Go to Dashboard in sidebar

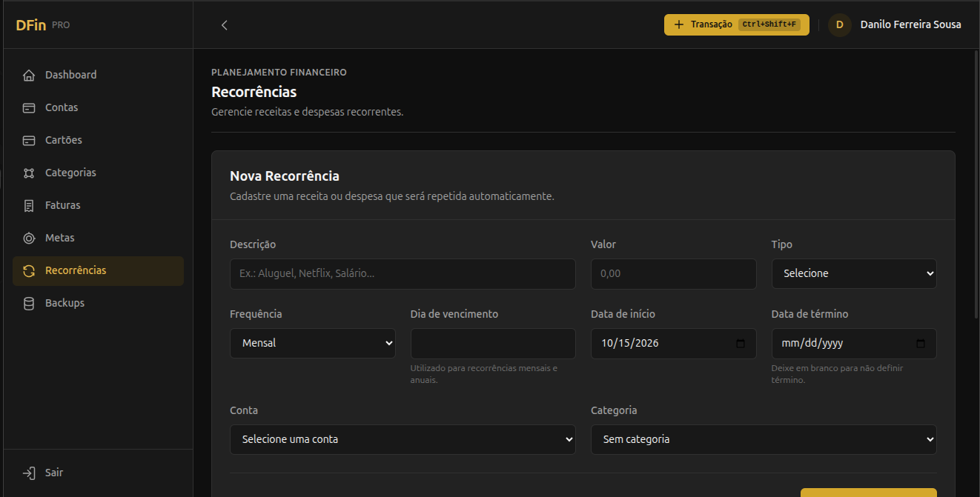click(98, 75)
